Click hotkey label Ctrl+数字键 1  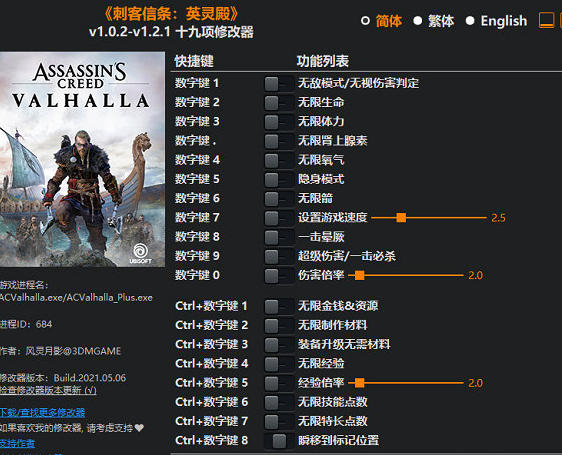pyautogui.click(x=211, y=306)
